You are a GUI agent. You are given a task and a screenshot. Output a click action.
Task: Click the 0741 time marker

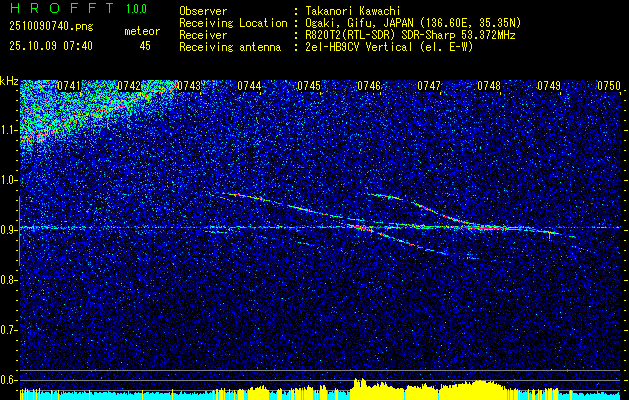coord(69,86)
